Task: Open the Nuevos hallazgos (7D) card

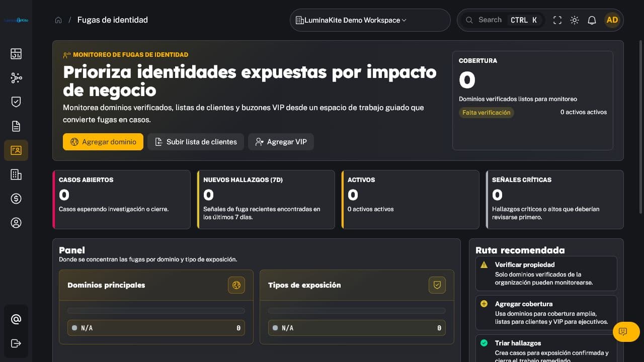Action: (266, 200)
